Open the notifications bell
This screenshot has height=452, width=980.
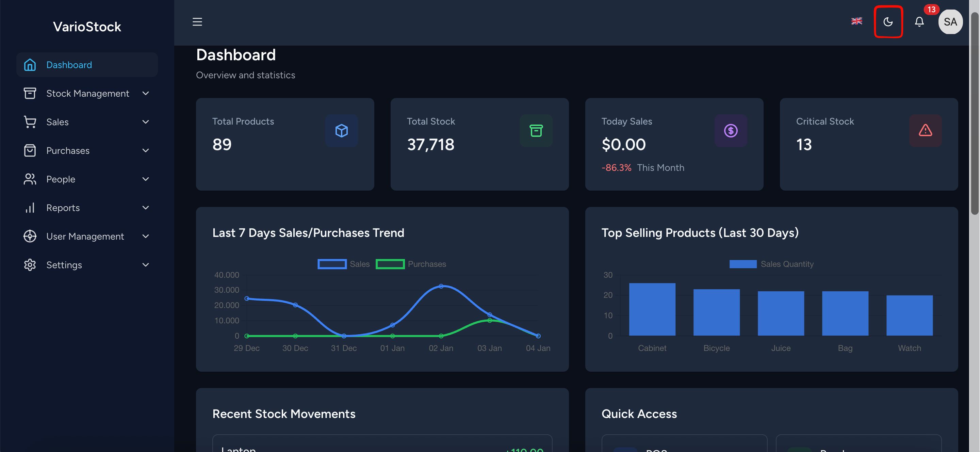click(x=919, y=22)
